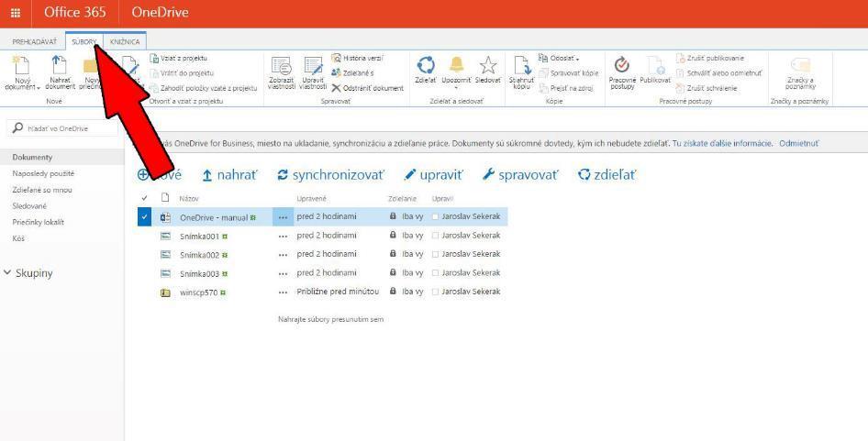The image size is (868, 441).
Task: Click presence box beside Jaroslav Sekerak in winscp570 row
Action: click(435, 292)
